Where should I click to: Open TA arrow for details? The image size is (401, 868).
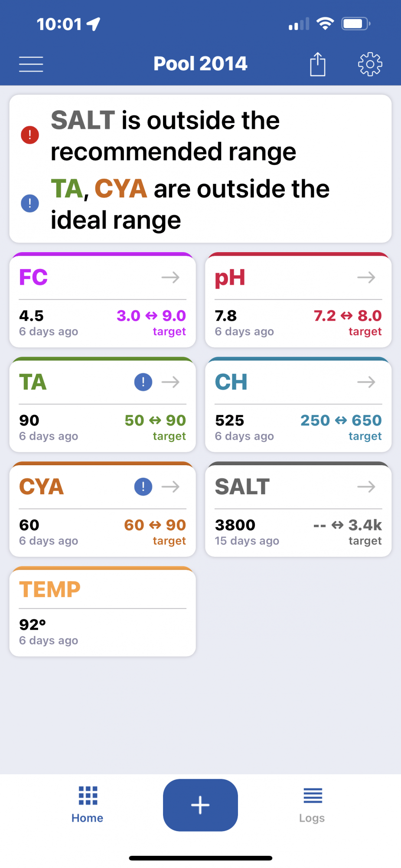click(171, 382)
